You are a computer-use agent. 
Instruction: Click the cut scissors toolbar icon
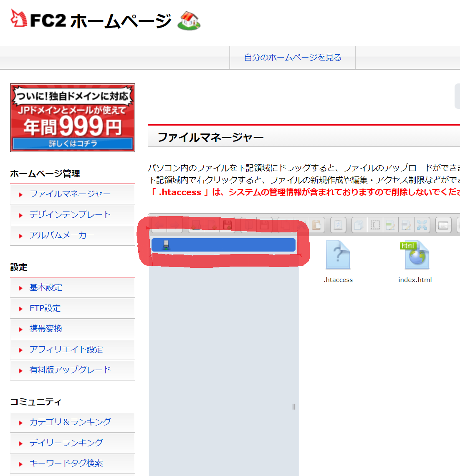301,225
